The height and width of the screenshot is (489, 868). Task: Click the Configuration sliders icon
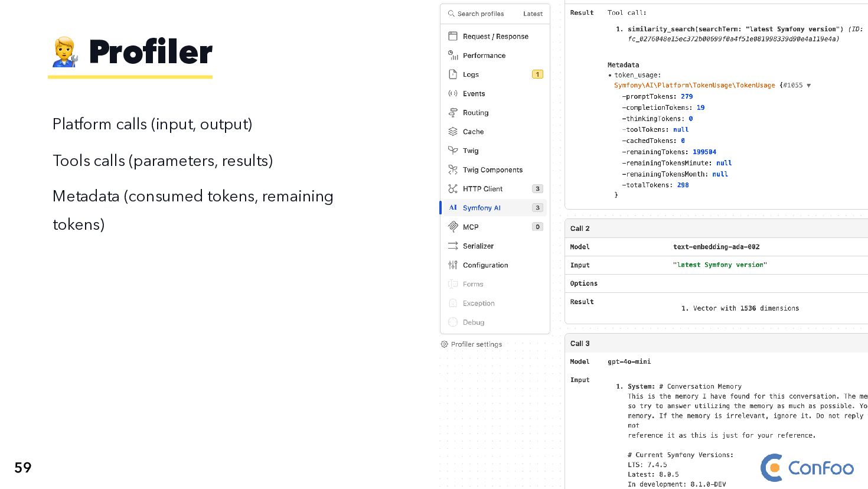click(x=453, y=265)
